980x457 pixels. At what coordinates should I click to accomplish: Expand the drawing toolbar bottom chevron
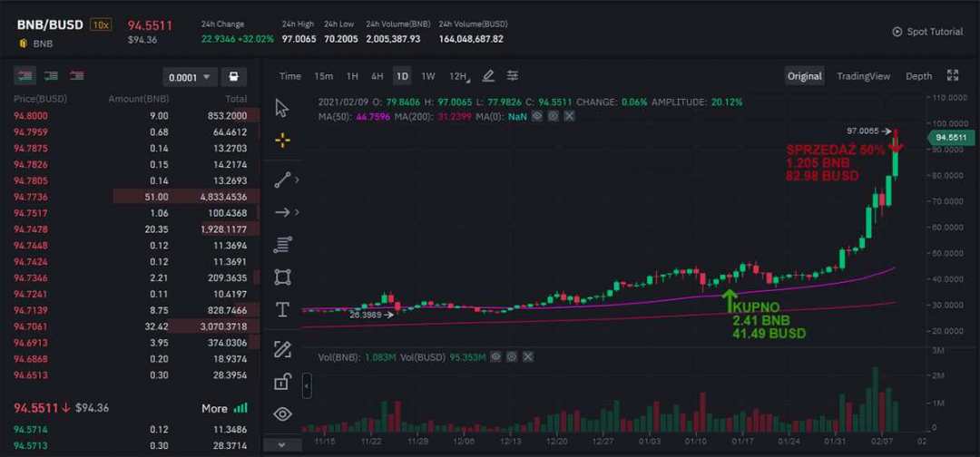click(282, 444)
